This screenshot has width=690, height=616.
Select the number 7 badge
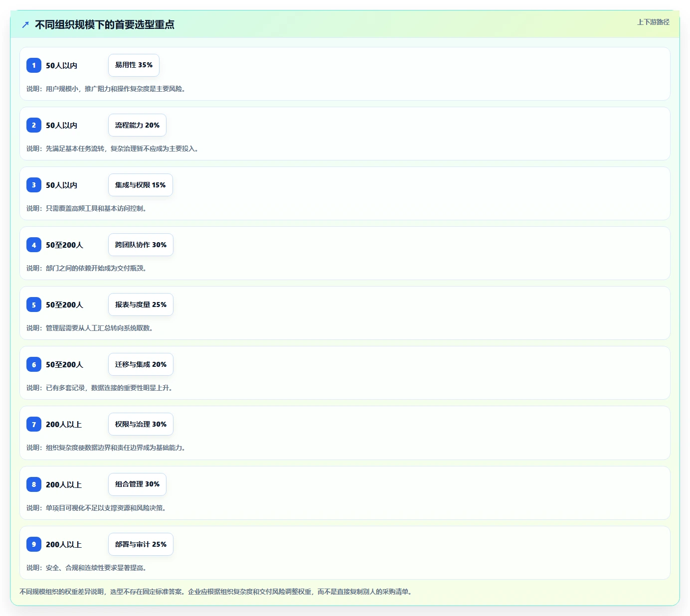(34, 424)
